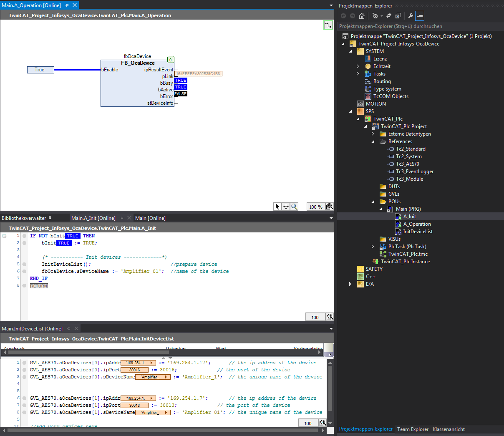Collapse the References folder
This screenshot has width=504, height=436.
(373, 141)
